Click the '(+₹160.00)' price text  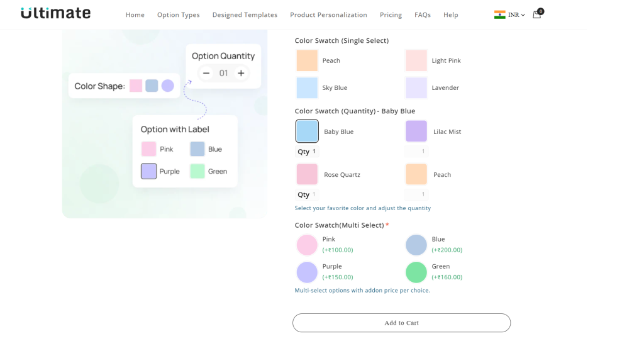tap(447, 277)
